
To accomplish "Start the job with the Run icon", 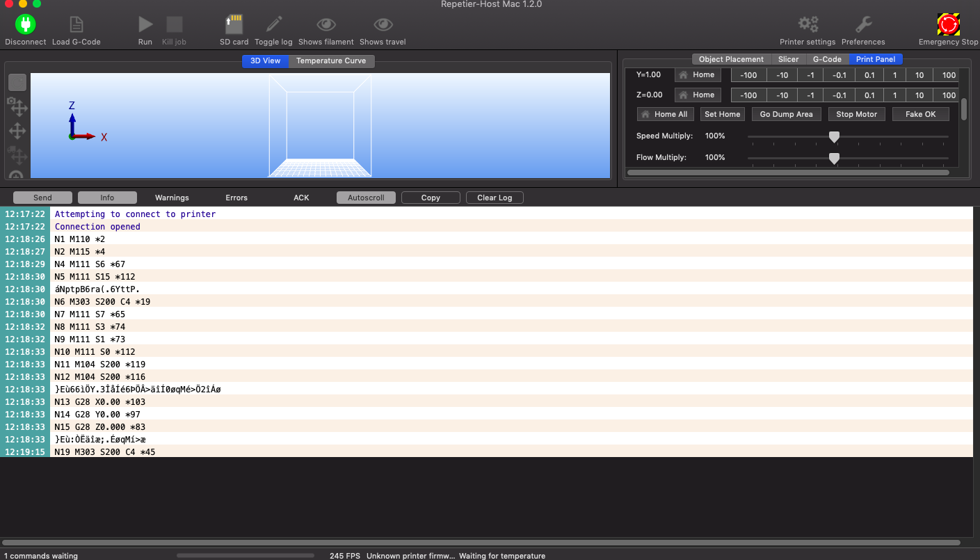I will tap(145, 24).
